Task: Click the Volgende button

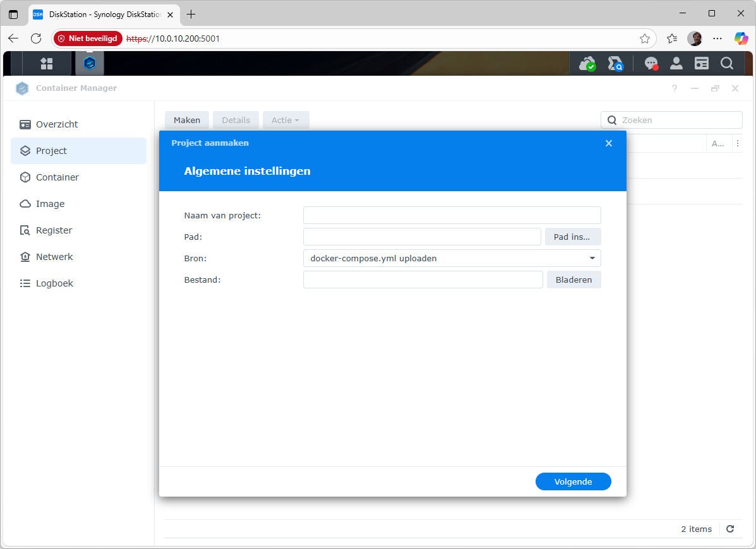Action: pyautogui.click(x=573, y=481)
